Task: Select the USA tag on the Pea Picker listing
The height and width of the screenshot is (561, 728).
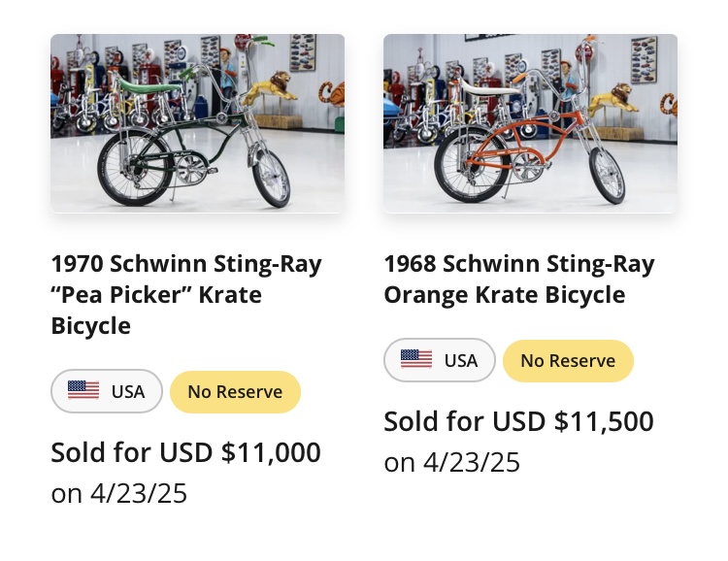Action: (x=107, y=391)
